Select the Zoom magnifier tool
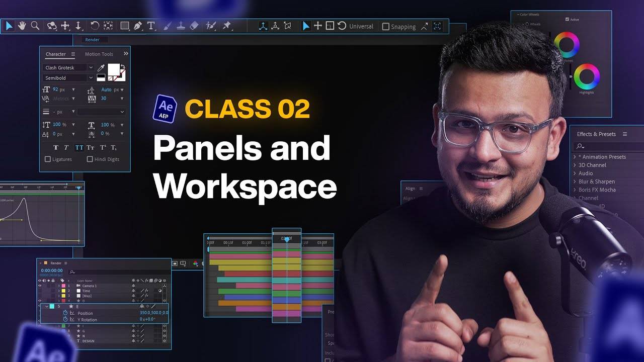 (35, 26)
